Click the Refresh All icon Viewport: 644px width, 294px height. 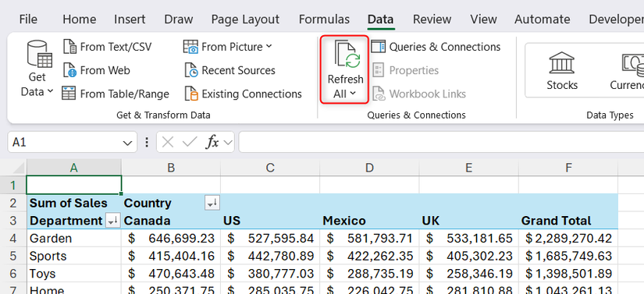pos(347,54)
